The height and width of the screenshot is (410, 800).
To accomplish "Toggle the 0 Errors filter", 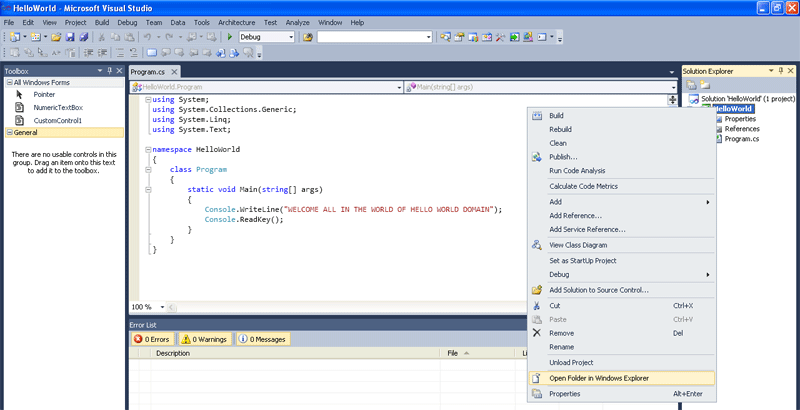I will click(x=152, y=339).
